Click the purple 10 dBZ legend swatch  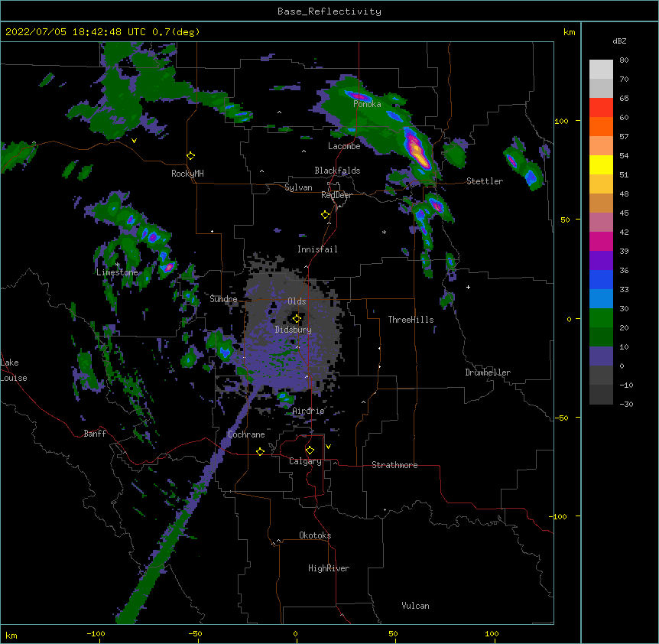[601, 356]
